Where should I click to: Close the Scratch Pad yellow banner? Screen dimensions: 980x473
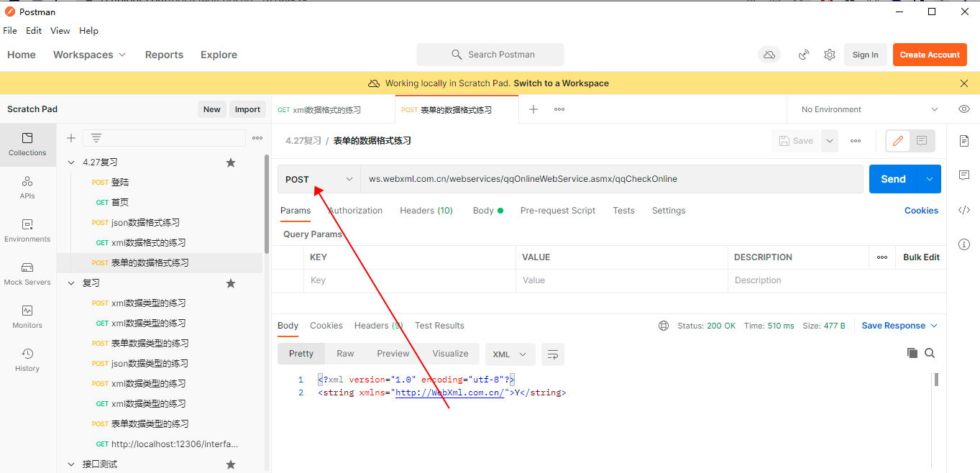pos(964,83)
